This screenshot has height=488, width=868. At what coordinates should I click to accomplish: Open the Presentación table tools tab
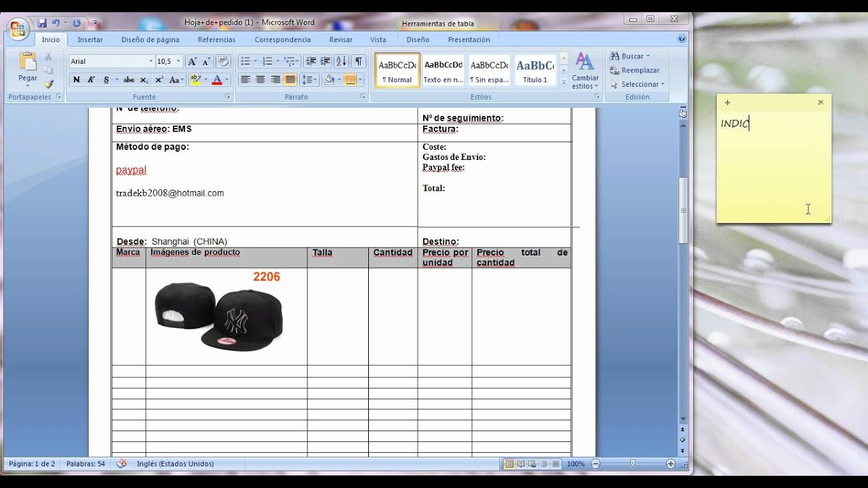469,39
